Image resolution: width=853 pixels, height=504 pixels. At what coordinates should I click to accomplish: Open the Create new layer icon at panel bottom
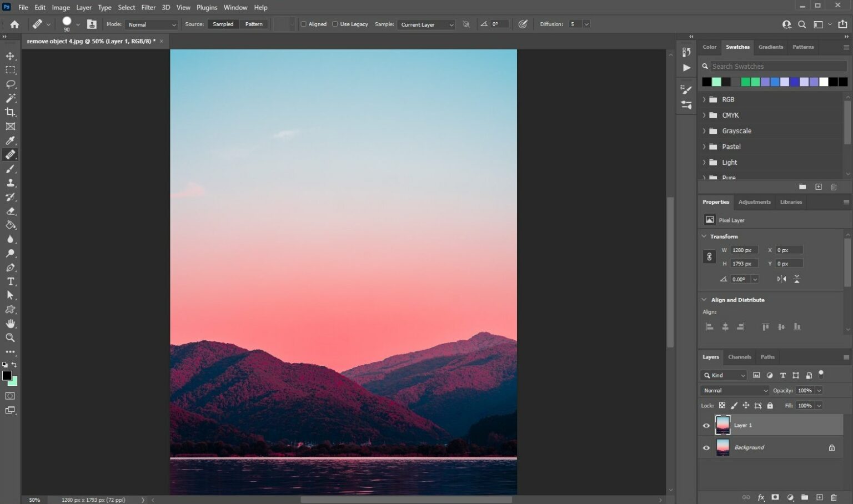click(818, 497)
